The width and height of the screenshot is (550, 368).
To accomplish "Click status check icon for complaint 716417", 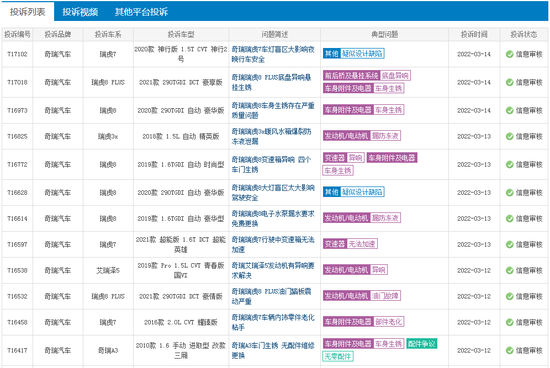I will tap(510, 350).
